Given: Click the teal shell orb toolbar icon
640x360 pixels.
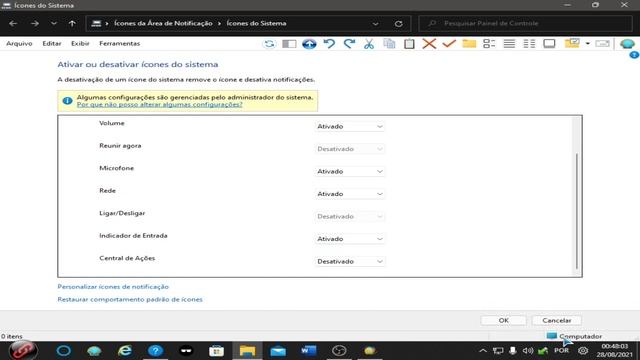Looking at the screenshot, I should (627, 43).
